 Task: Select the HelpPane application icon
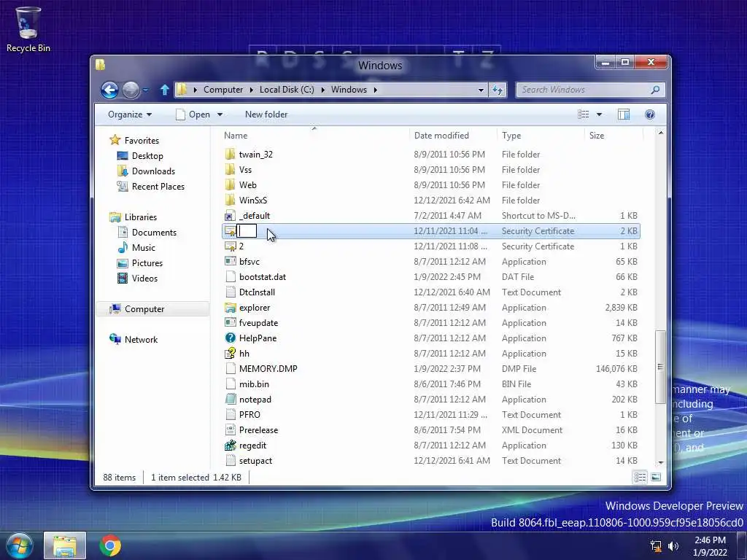tap(230, 338)
